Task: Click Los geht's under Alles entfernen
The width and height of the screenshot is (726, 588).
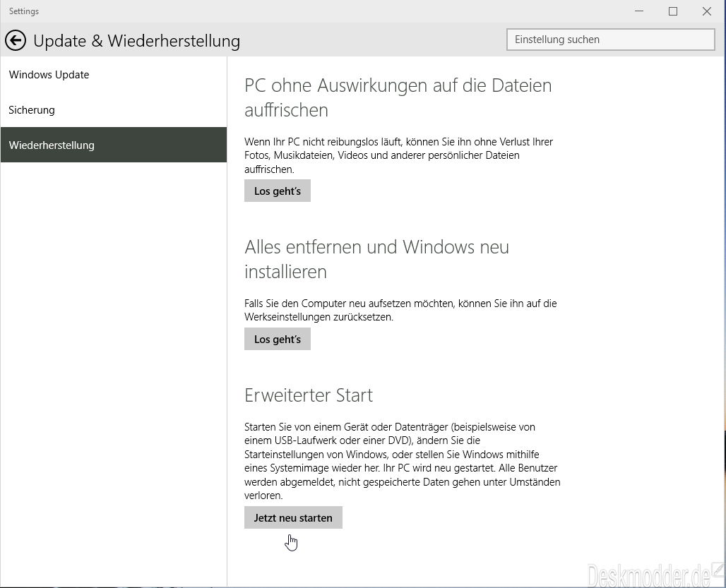Action: [x=278, y=339]
